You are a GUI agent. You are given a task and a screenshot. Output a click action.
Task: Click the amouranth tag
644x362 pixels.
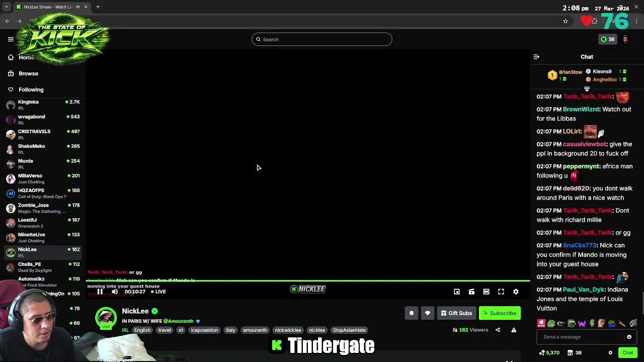click(255, 330)
